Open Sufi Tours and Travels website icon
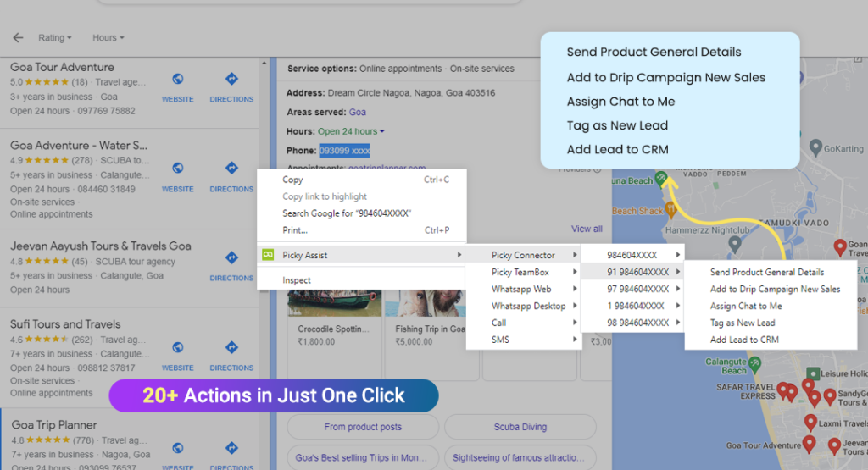This screenshot has height=470, width=868. point(178,347)
